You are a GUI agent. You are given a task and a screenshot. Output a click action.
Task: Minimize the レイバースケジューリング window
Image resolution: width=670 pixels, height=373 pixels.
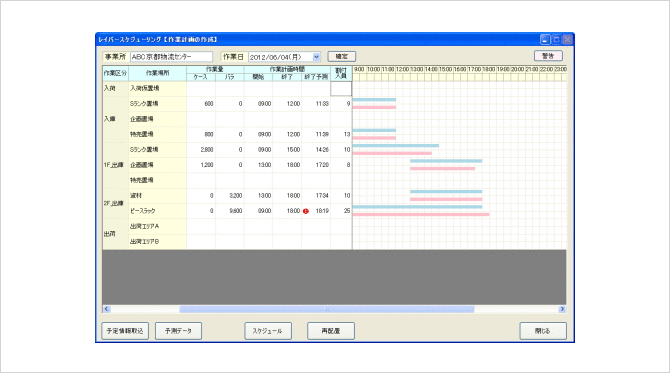point(545,40)
